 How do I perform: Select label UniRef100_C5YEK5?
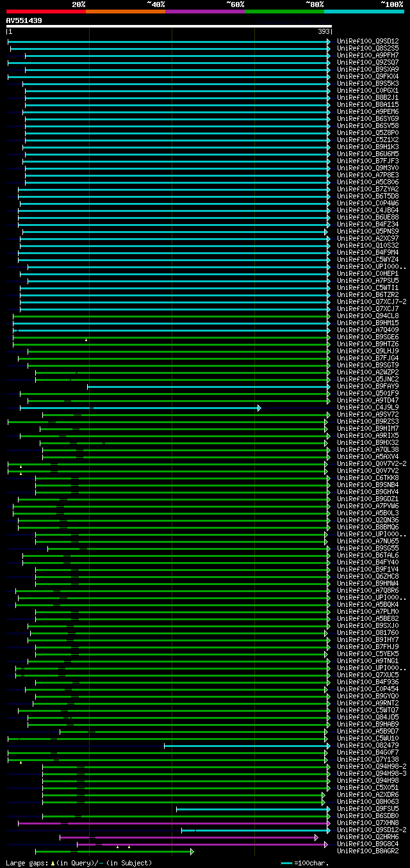pos(368,654)
